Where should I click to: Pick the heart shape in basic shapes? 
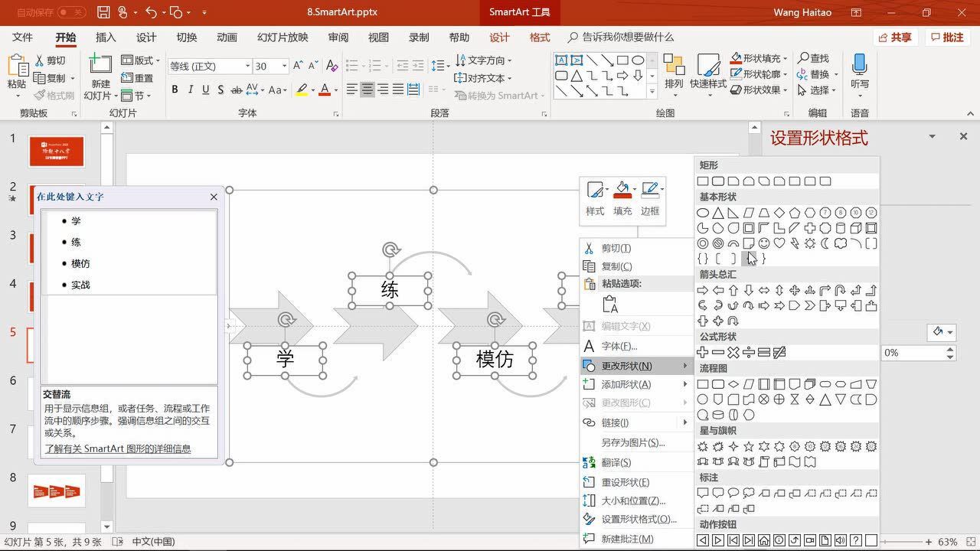pyautogui.click(x=779, y=243)
